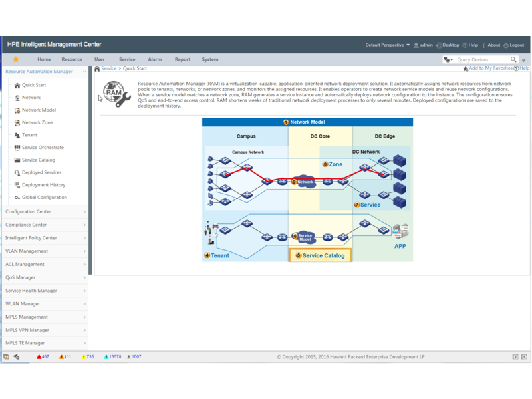Click Zone step in diagram

pyautogui.click(x=332, y=164)
